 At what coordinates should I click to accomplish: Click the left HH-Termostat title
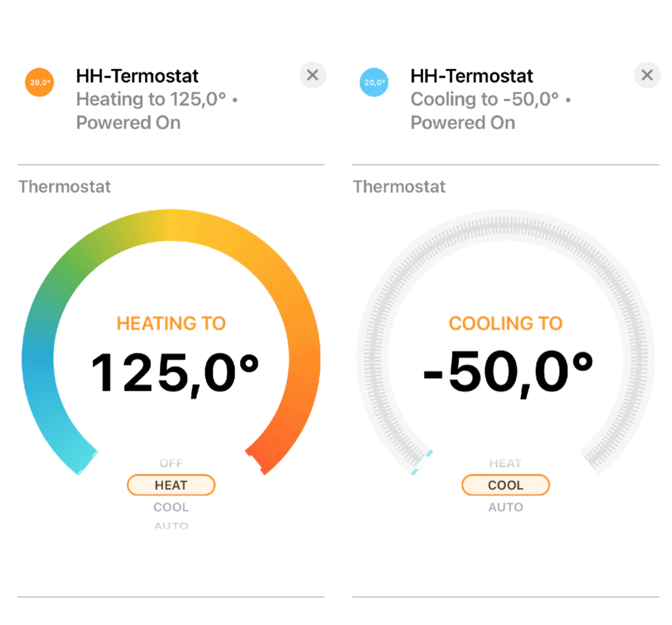point(137,76)
